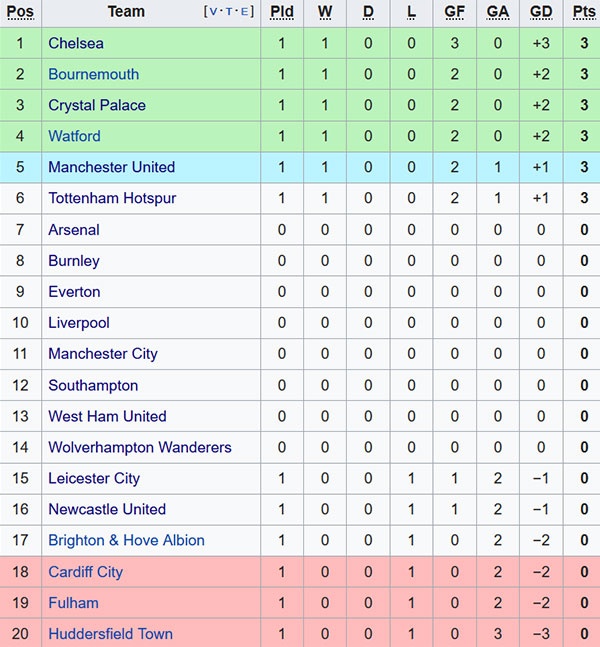
Task: Open the Watford team page
Action: tap(75, 136)
